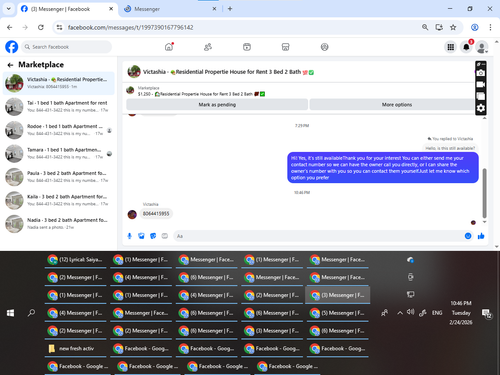View site information icon in address bar
Screen dimensions: 500x375
(x=59, y=27)
